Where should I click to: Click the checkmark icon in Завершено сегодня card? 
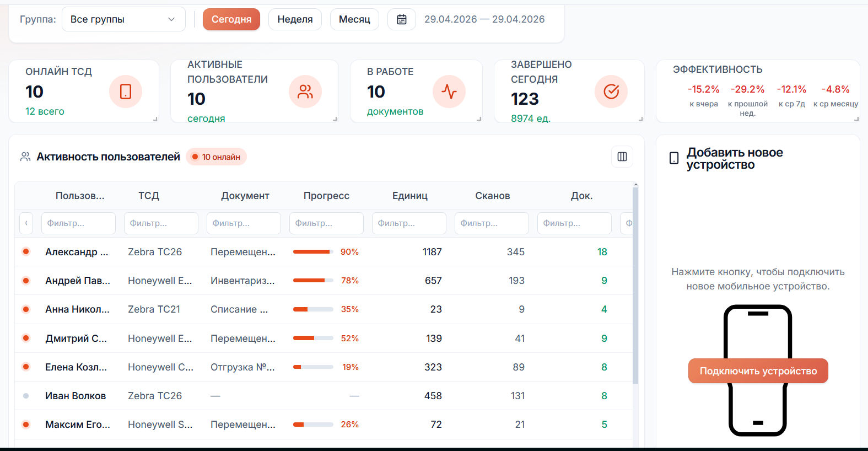click(611, 92)
